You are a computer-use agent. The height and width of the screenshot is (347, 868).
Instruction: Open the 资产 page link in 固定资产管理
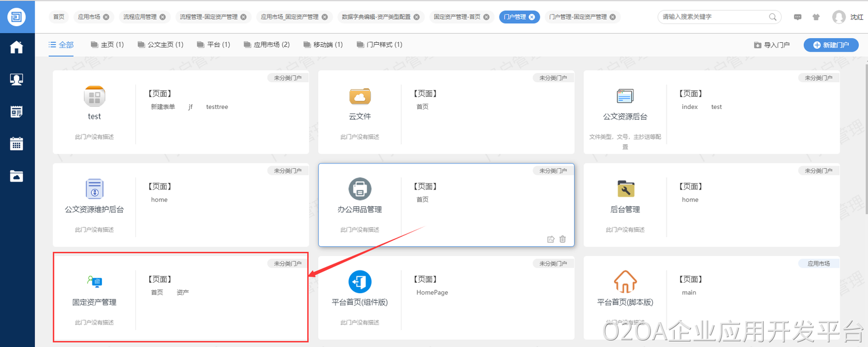[x=183, y=293]
